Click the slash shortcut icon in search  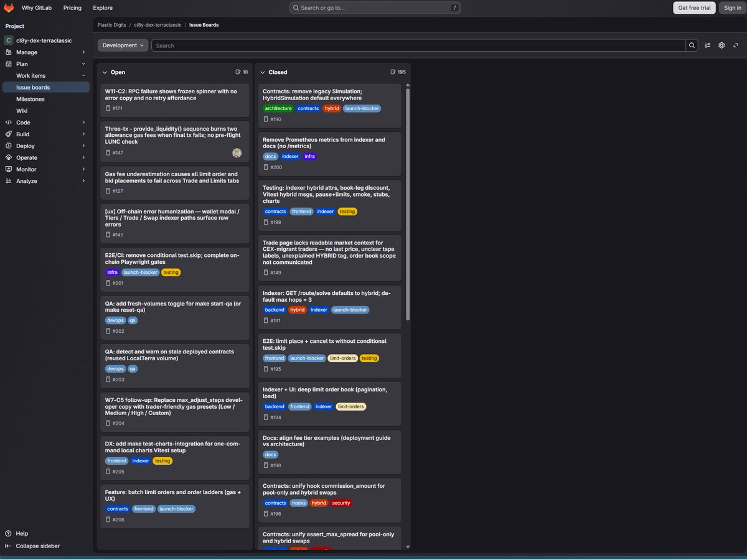click(454, 7)
